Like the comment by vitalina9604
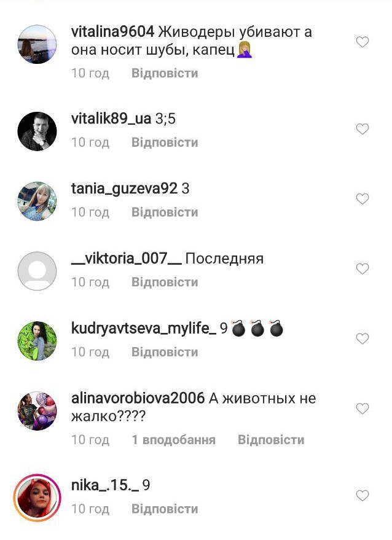This screenshot has width=392, height=540. pyautogui.click(x=362, y=42)
